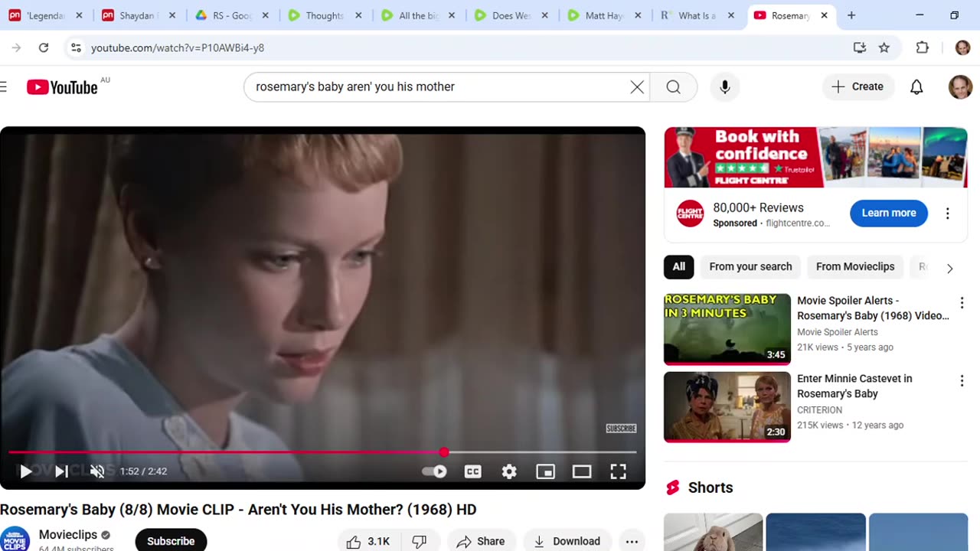Turn on closed captions
980x551 pixels.
point(473,471)
